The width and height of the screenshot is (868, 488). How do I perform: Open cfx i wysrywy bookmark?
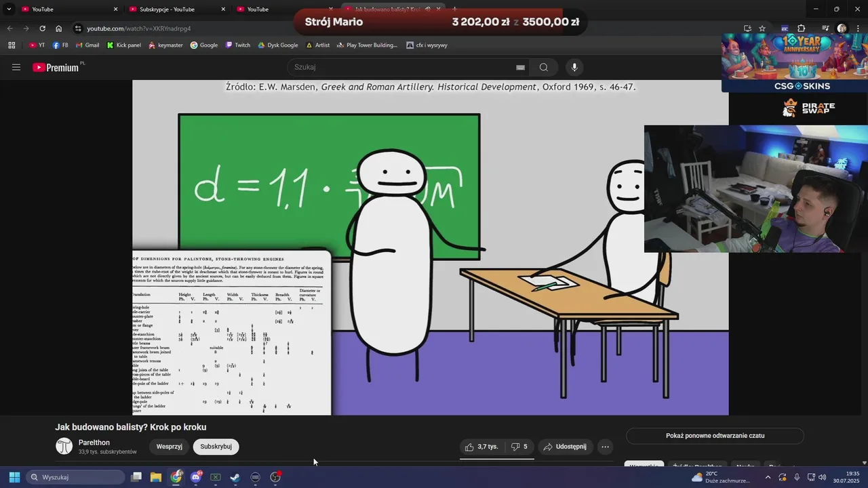pyautogui.click(x=425, y=45)
